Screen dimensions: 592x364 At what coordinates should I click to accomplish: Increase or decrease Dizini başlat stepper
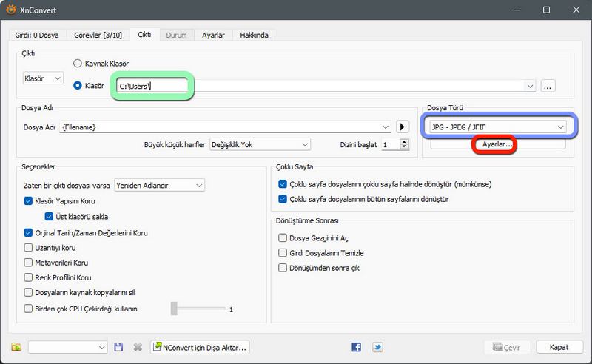click(404, 144)
